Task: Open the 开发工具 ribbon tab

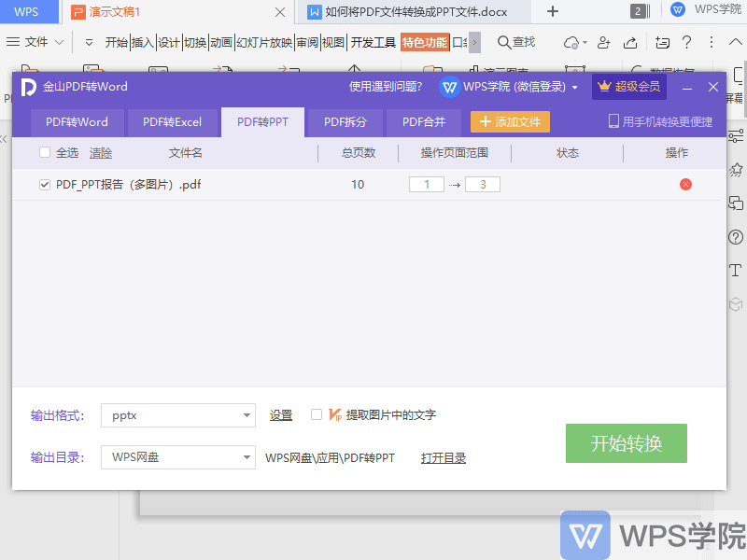Action: (x=373, y=42)
